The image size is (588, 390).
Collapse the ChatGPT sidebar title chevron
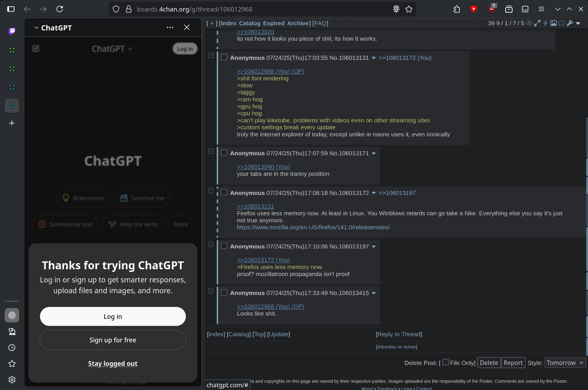click(36, 28)
